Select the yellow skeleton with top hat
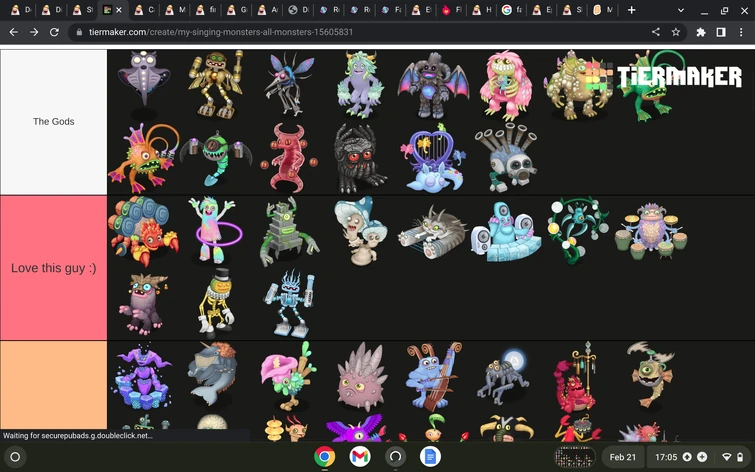The height and width of the screenshot is (472, 755). (x=216, y=303)
